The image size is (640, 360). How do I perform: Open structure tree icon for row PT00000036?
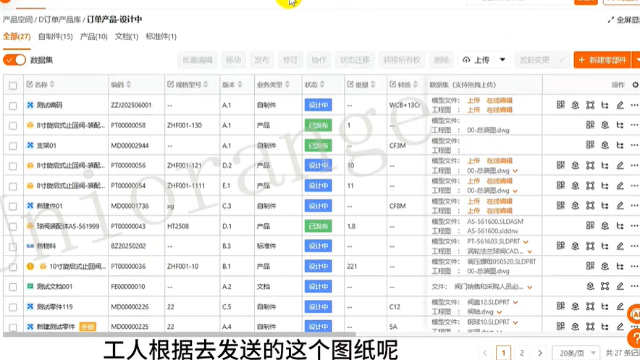click(620, 266)
